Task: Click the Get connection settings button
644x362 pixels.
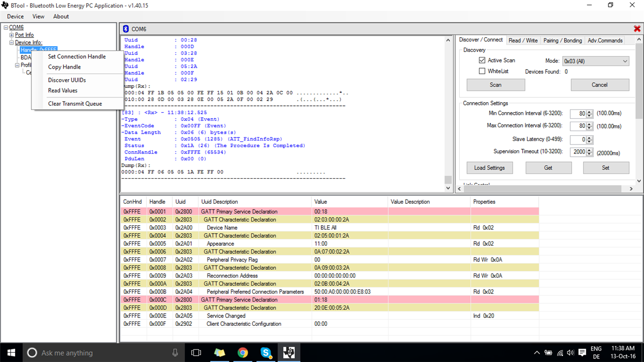Action: [x=548, y=168]
